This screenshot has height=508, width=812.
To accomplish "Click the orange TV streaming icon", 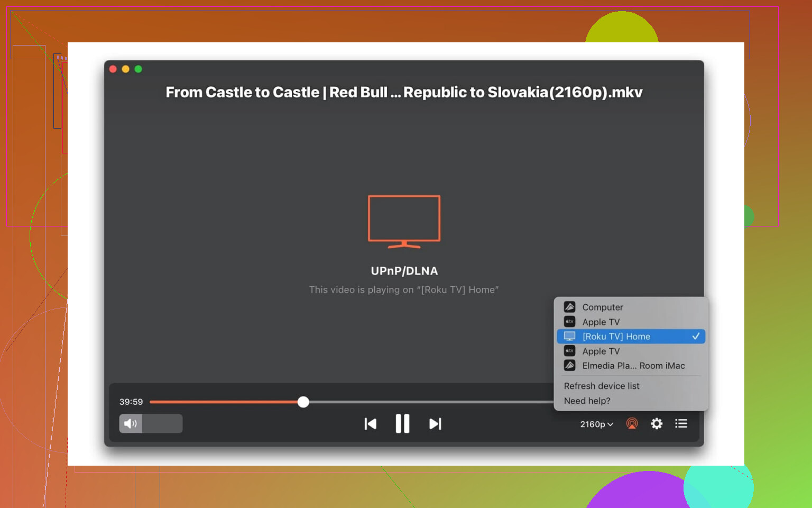I will pos(404,222).
